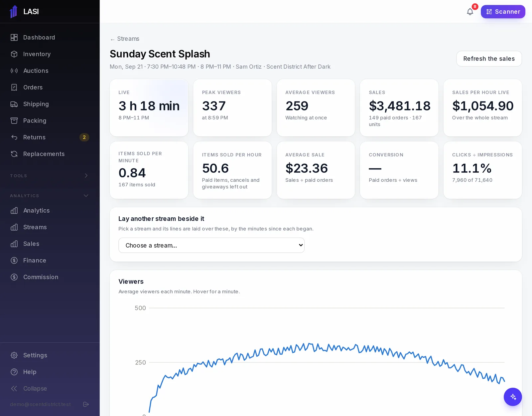Open the Inventory box icon
This screenshot has width=532, height=416.
pyautogui.click(x=14, y=54)
